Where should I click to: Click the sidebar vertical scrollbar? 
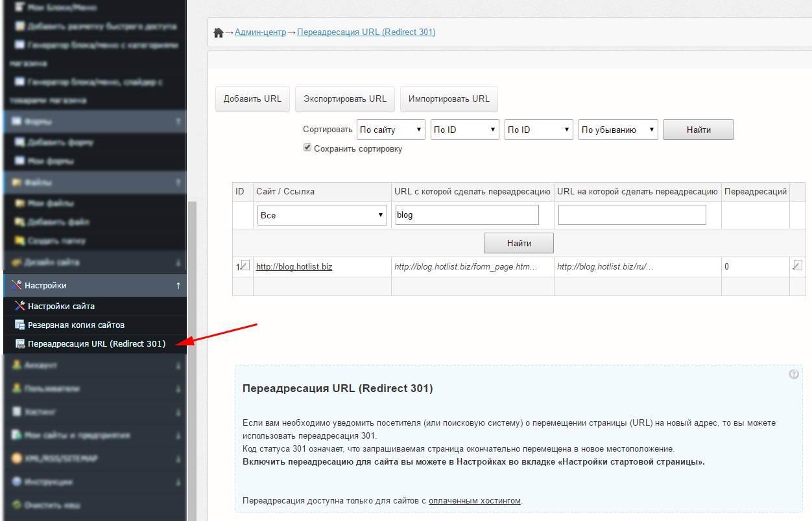pyautogui.click(x=191, y=356)
